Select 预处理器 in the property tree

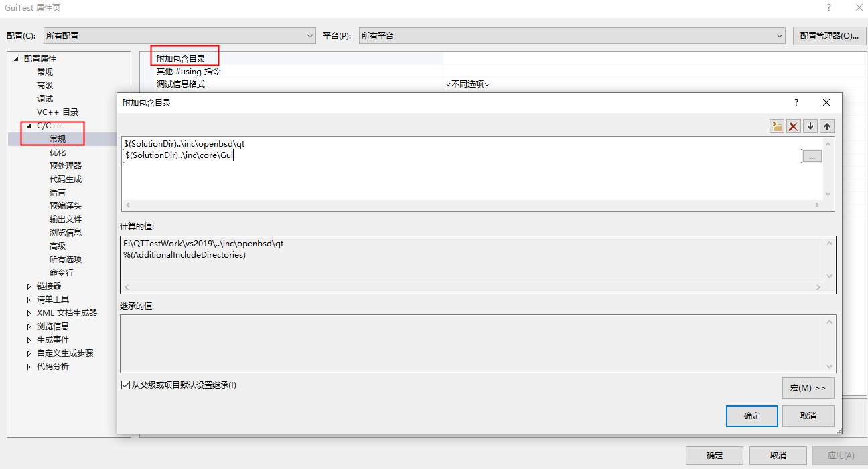click(x=66, y=166)
